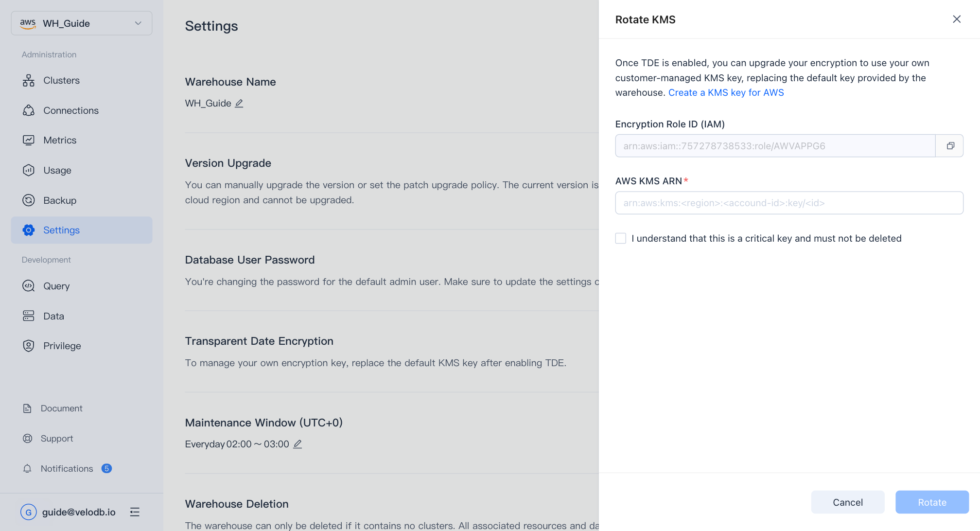Edit the warehouse name pencil icon
This screenshot has width=980, height=531.
click(239, 104)
